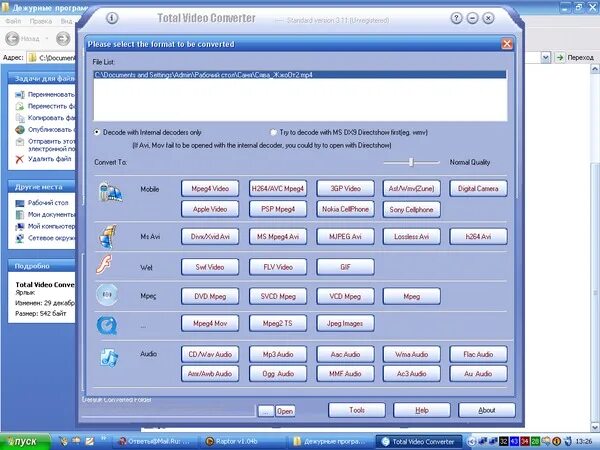Open Total Video Converter taskbar button
The width and height of the screenshot is (600, 450).
click(x=420, y=442)
